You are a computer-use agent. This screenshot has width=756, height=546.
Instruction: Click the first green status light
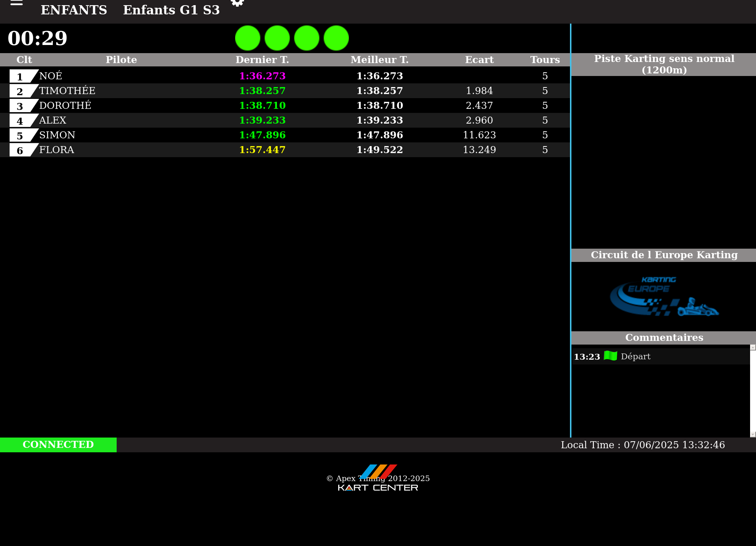point(248,38)
